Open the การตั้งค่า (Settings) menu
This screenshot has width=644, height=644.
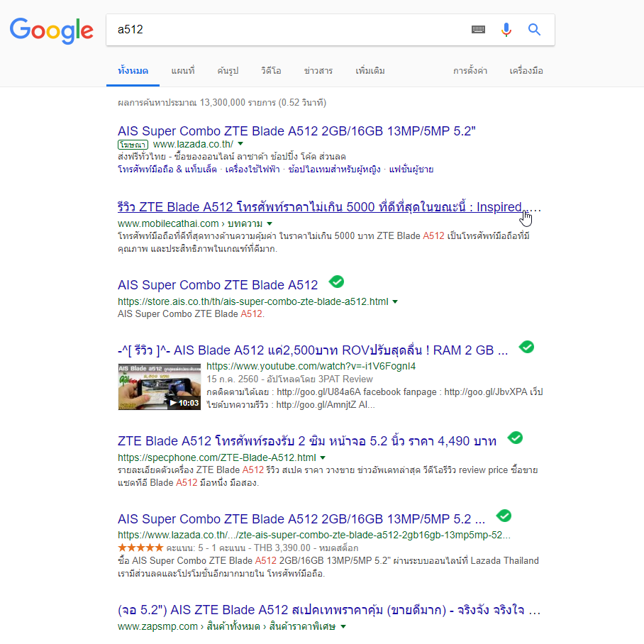tap(470, 71)
